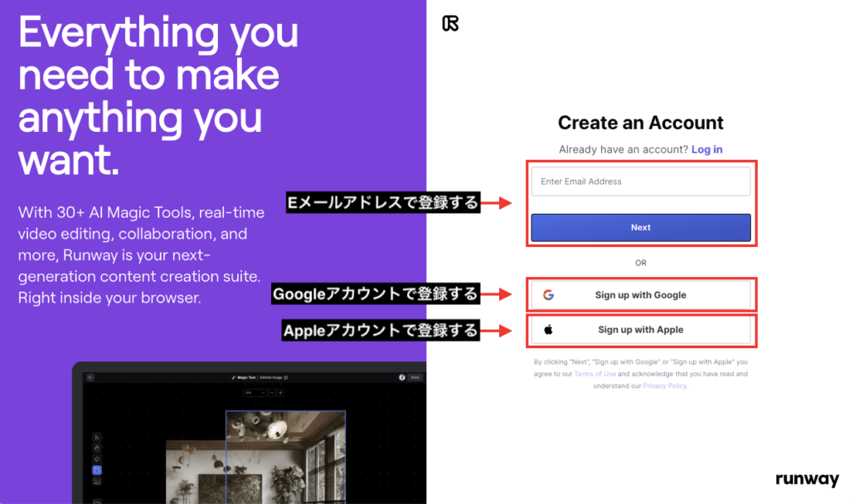This screenshot has width=849, height=504.
Task: Click the back arrow in preview header
Action: tap(90, 377)
